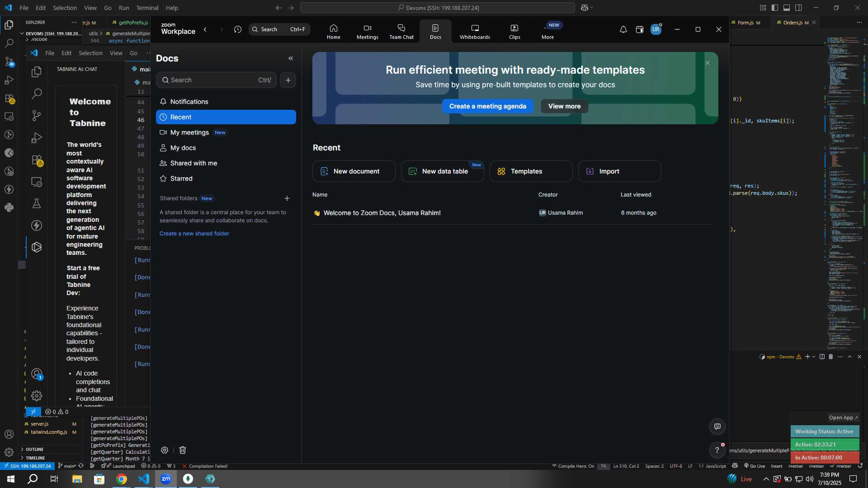Open VS Code Accounts icon
The image size is (868, 488).
(x=9, y=434)
